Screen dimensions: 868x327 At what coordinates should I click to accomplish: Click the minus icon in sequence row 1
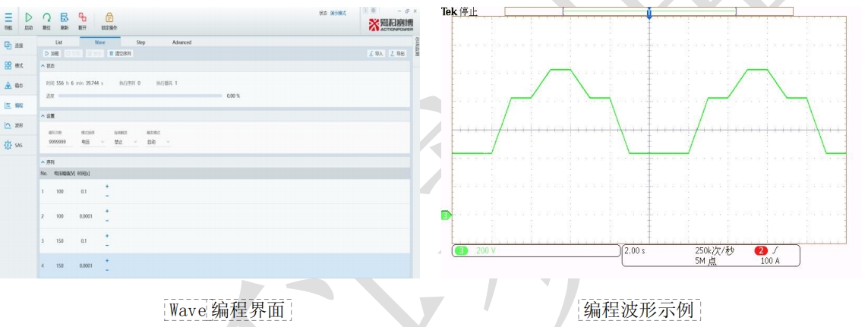107,195
